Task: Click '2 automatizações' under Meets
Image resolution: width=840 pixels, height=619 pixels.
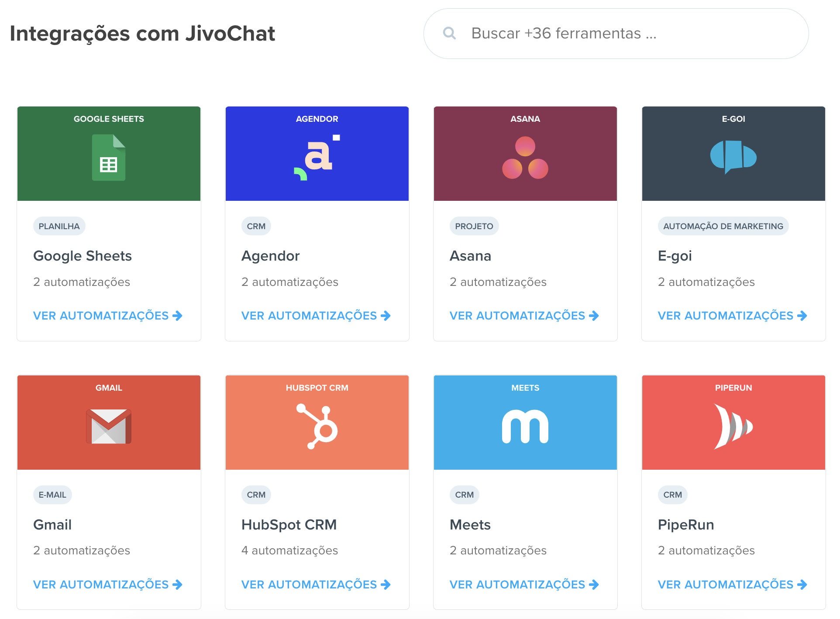Action: [x=498, y=550]
